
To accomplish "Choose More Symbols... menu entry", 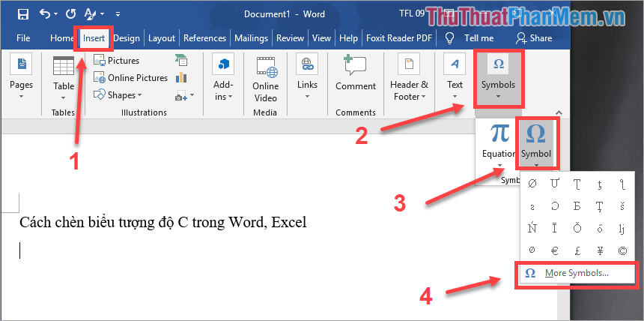I will (577, 273).
